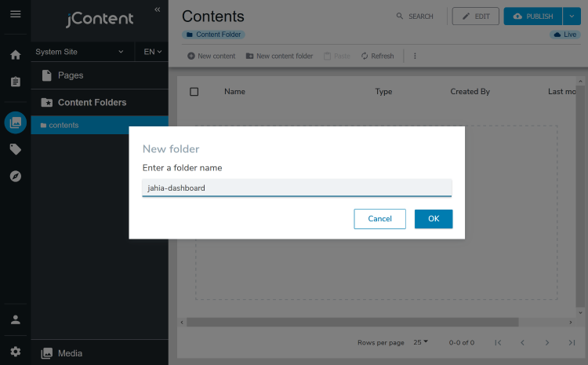Open the hamburger navigation menu
The image size is (588, 365).
pyautogui.click(x=16, y=14)
